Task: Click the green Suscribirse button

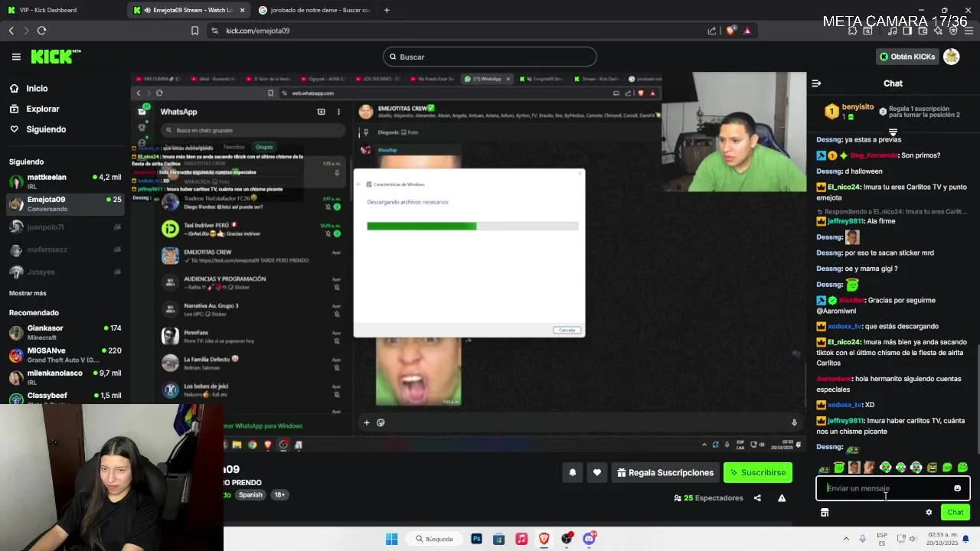Action: pos(758,473)
